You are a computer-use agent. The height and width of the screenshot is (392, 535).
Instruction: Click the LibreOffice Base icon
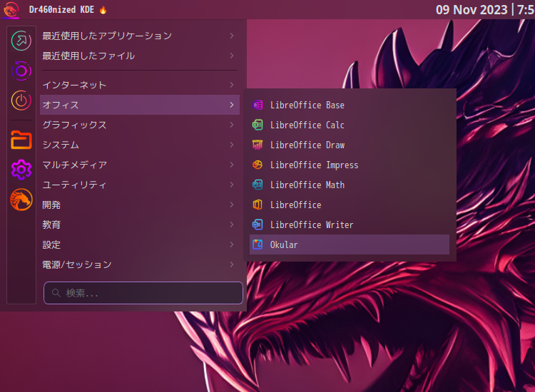pyautogui.click(x=258, y=105)
